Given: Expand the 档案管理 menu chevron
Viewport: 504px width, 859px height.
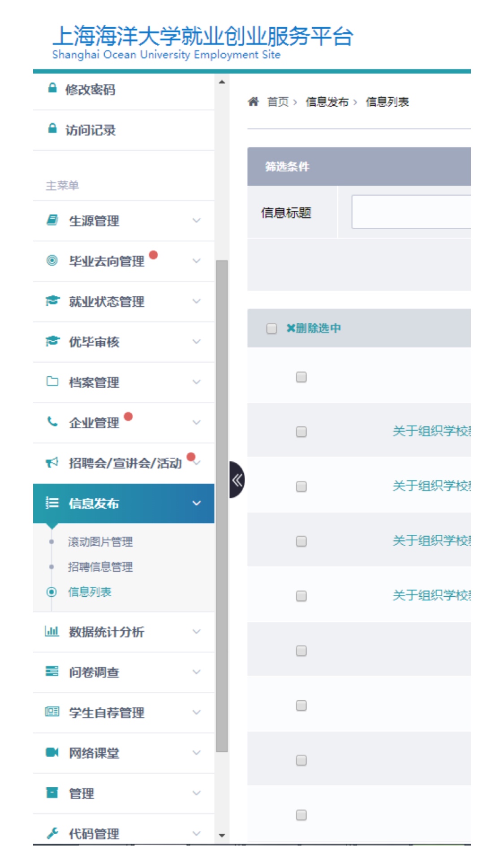Looking at the screenshot, I should (196, 382).
